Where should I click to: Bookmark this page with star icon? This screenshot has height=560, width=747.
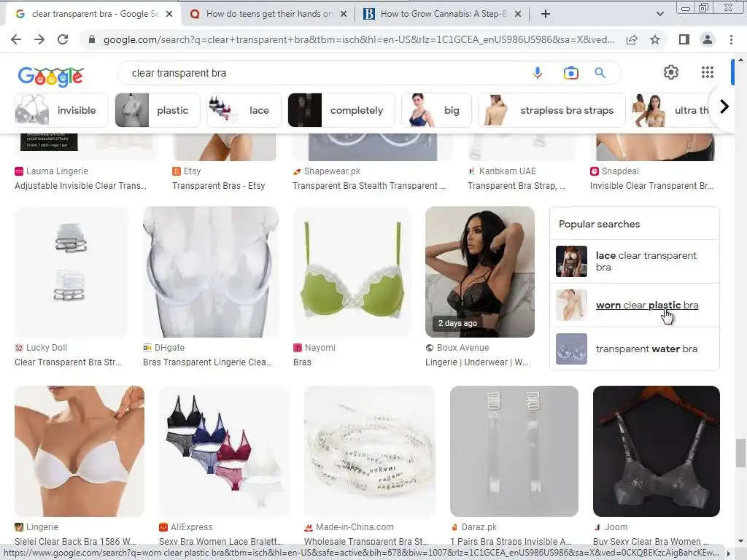click(x=655, y=39)
